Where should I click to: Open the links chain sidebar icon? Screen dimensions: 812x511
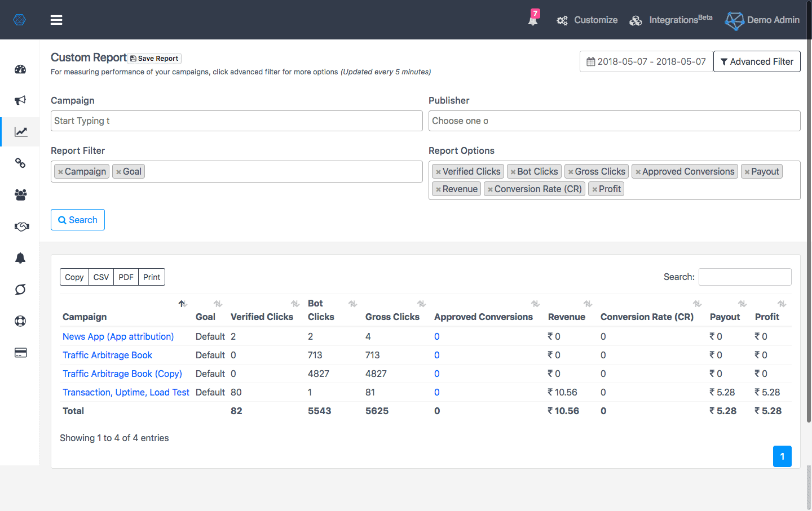coord(20,163)
